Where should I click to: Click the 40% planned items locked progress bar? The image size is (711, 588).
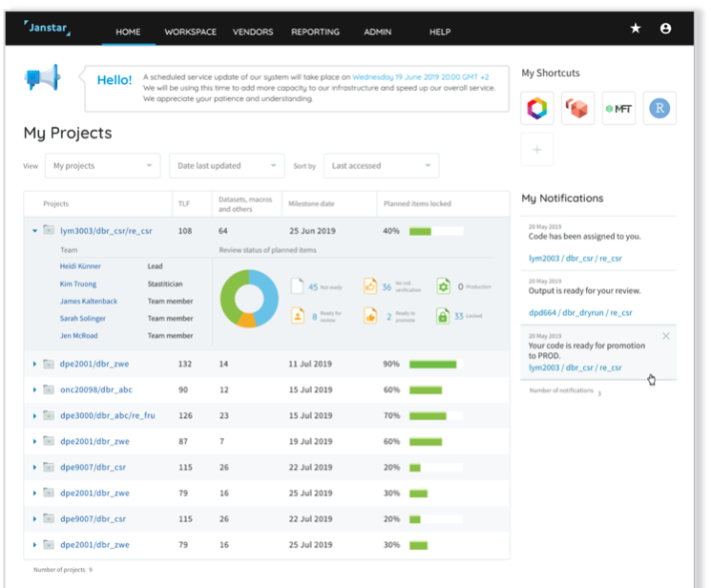click(x=436, y=231)
